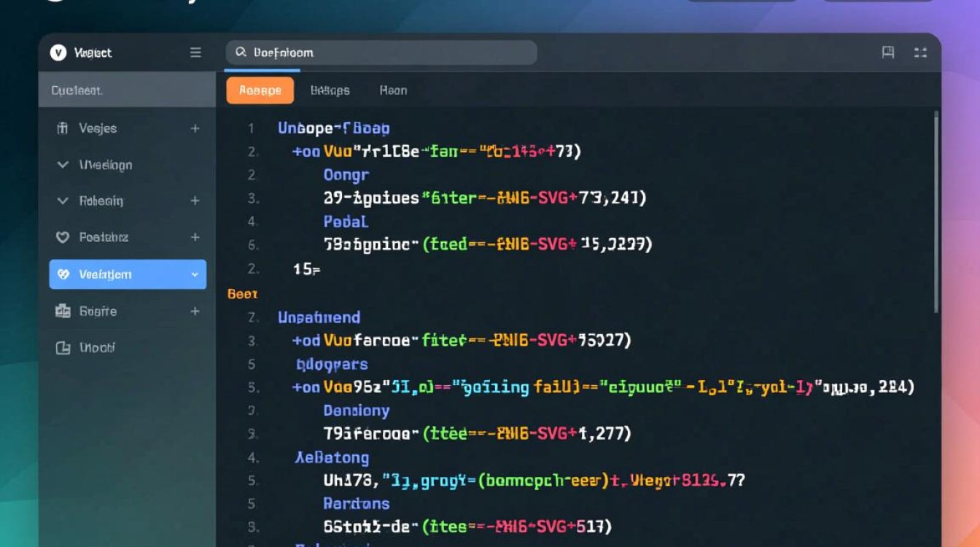Click the orange Beet label in the gutter
This screenshot has width=980, height=547.
click(x=243, y=294)
